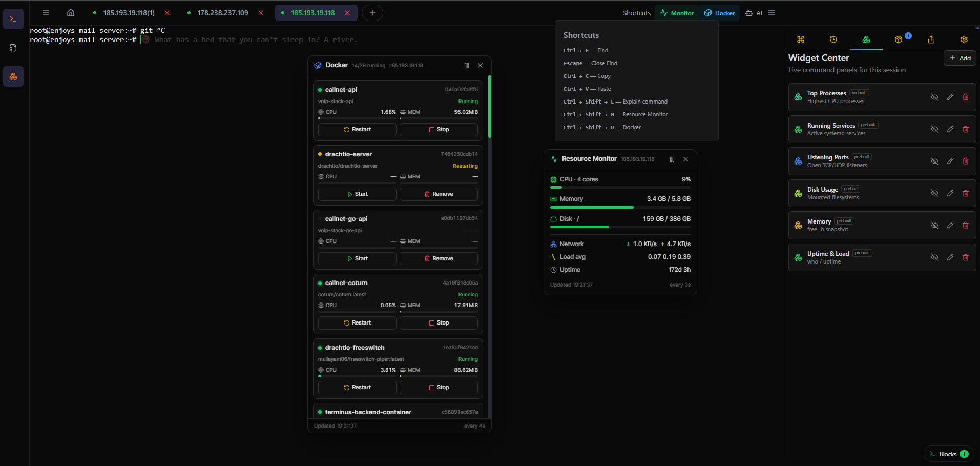Image resolution: width=980 pixels, height=466 pixels.
Task: Open the package tab with notification badge
Action: (x=899, y=39)
